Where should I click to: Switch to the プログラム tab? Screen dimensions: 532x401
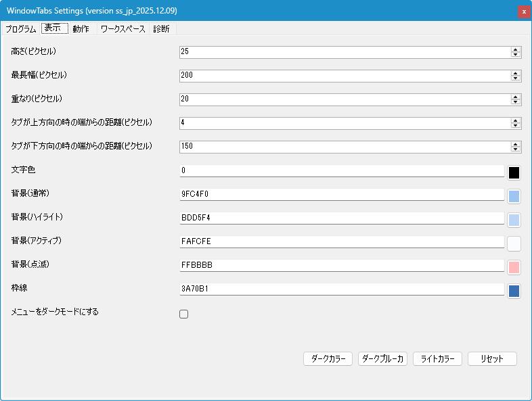point(21,29)
